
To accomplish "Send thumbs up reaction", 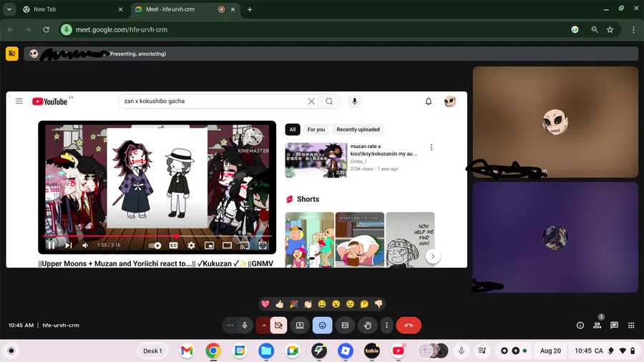I will point(279,304).
